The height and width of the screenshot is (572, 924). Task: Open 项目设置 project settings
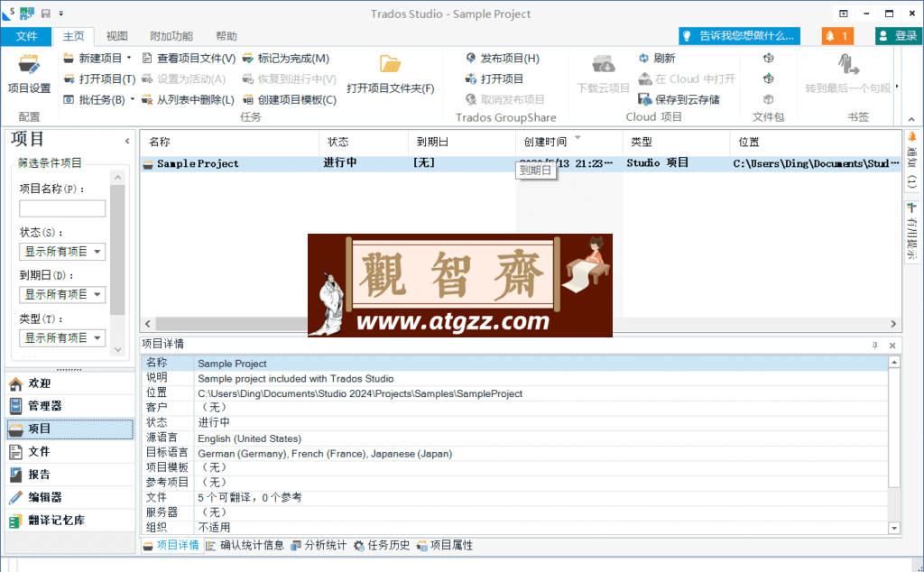point(29,73)
